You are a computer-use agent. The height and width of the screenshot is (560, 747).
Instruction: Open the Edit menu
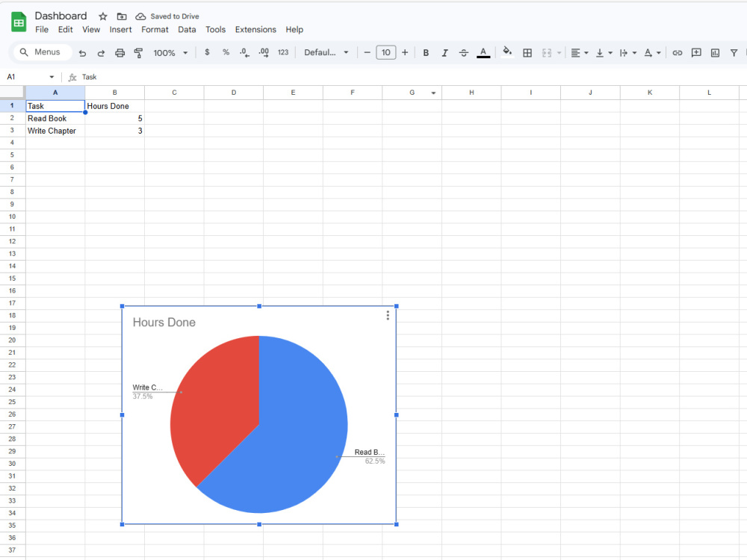(65, 30)
